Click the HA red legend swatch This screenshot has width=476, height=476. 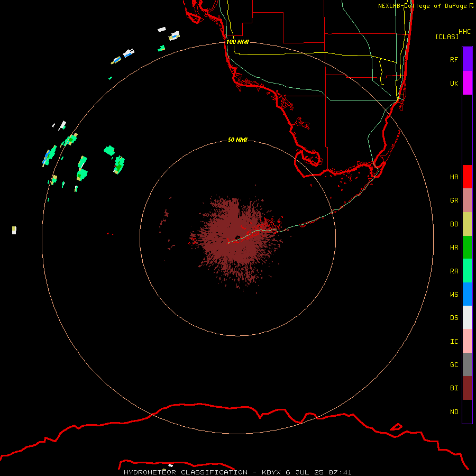point(467,177)
